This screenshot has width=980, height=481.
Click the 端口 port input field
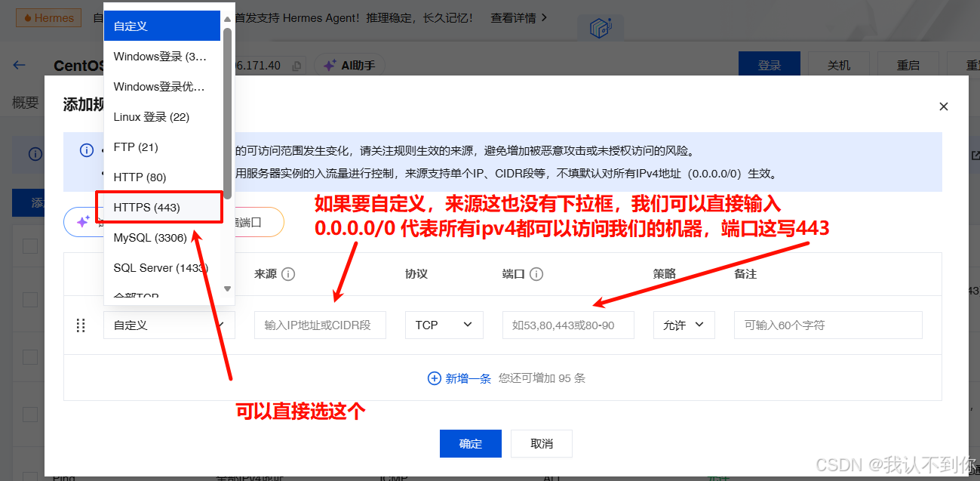[x=568, y=325]
